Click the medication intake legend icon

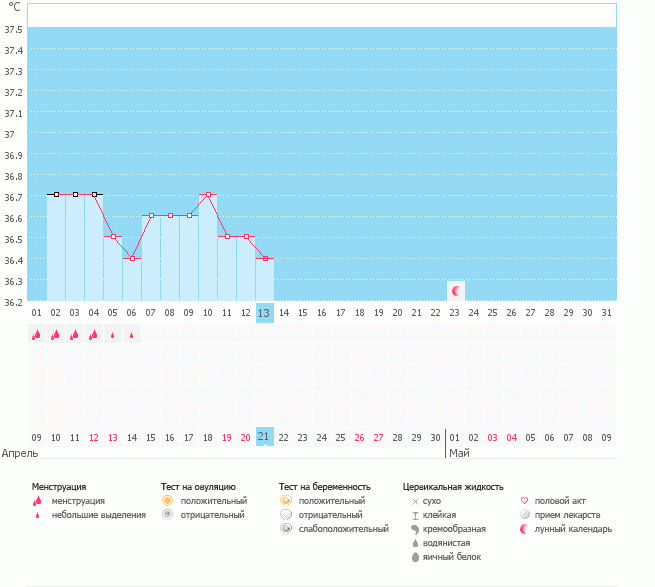click(x=525, y=514)
